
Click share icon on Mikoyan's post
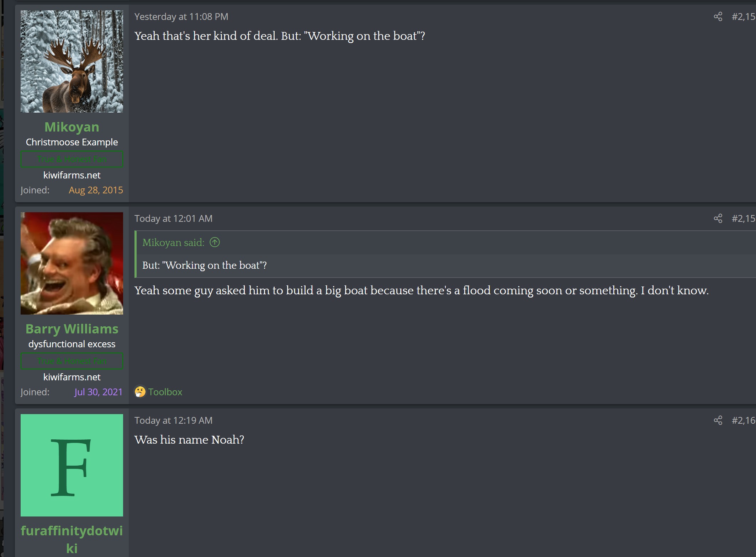click(718, 17)
